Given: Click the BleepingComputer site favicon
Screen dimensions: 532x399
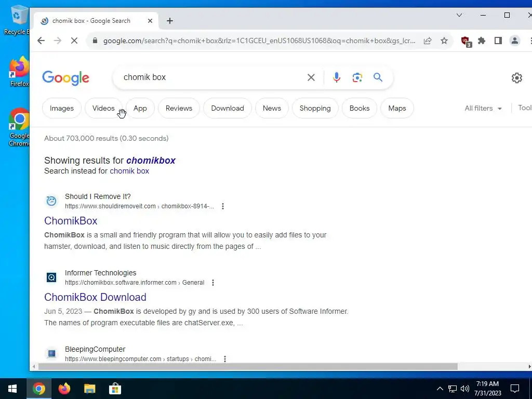Looking at the screenshot, I should pos(51,353).
